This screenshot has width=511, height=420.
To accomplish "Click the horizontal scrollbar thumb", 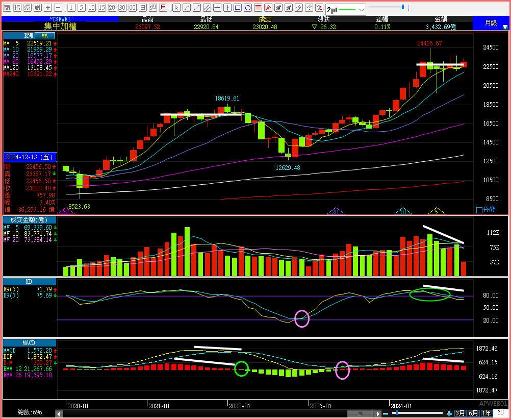I will click(360, 414).
